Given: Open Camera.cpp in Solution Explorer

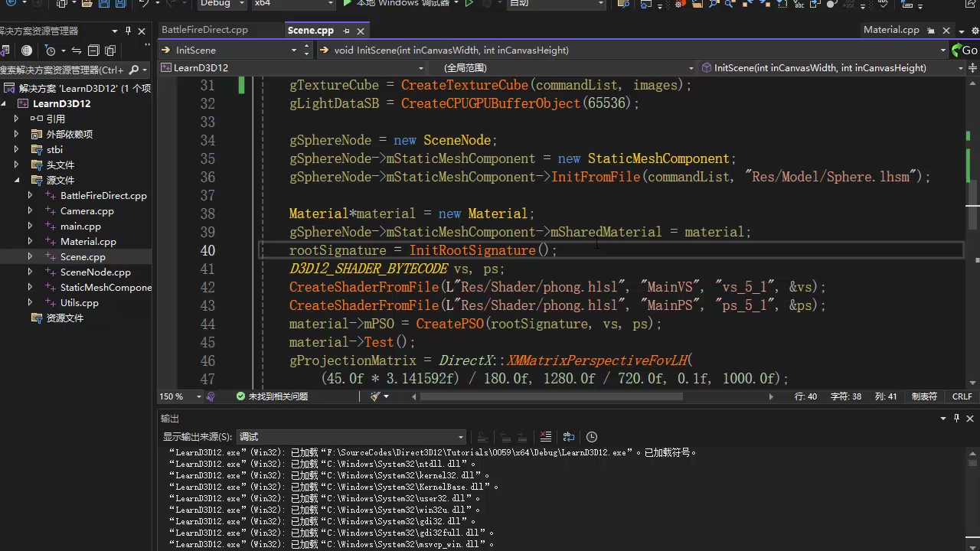Looking at the screenshot, I should pyautogui.click(x=87, y=211).
